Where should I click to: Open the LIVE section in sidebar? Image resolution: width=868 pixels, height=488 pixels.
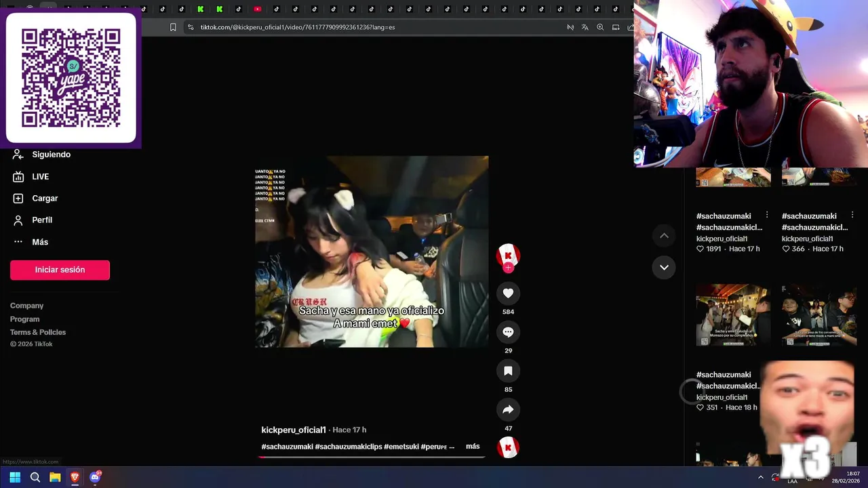pyautogui.click(x=31, y=176)
